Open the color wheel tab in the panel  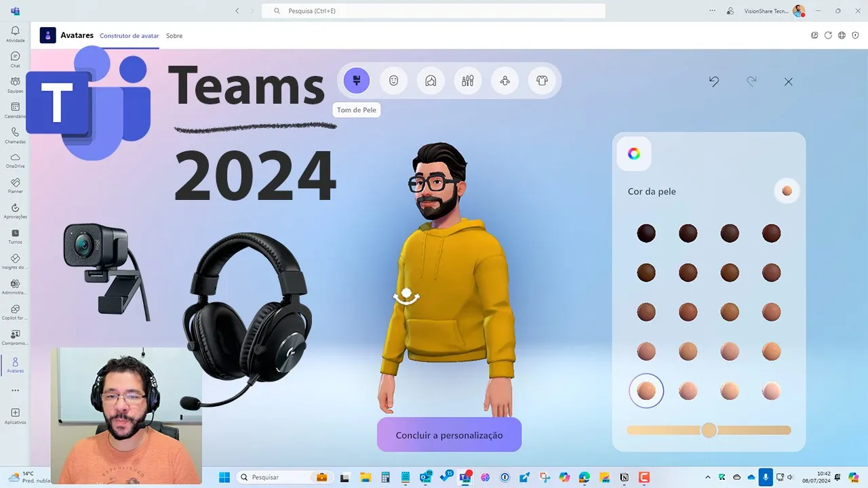click(x=634, y=154)
